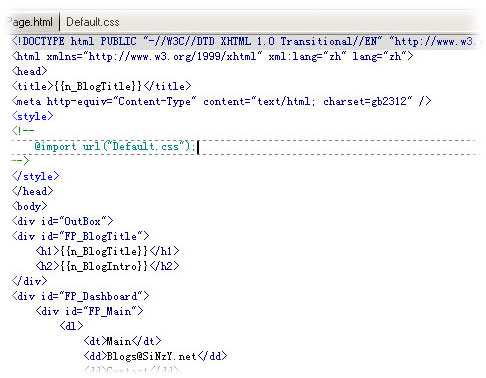The height and width of the screenshot is (378, 486).
Task: Click the html xmlns tag line
Action: (x=212, y=56)
